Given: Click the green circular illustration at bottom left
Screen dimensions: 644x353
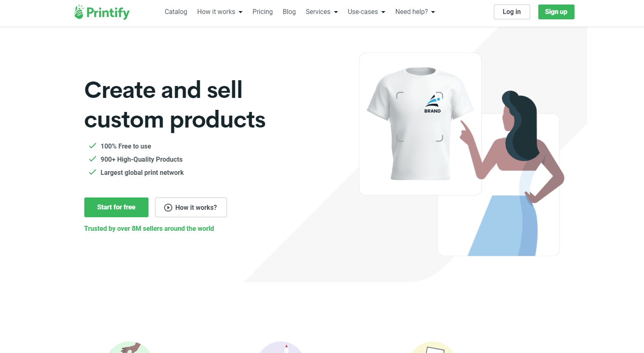Looking at the screenshot, I should tap(130, 347).
